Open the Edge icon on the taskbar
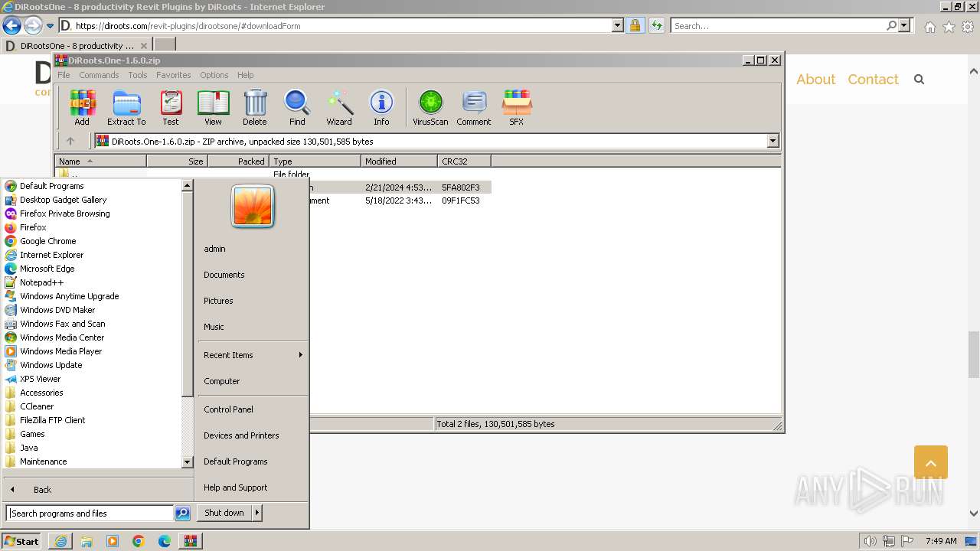Viewport: 980px width, 551px height. 165,541
